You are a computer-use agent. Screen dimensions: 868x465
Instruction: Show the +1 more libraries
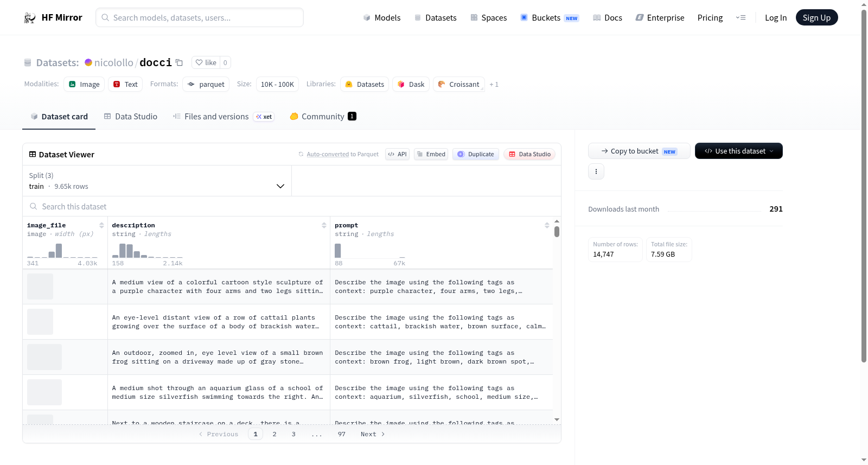click(494, 84)
